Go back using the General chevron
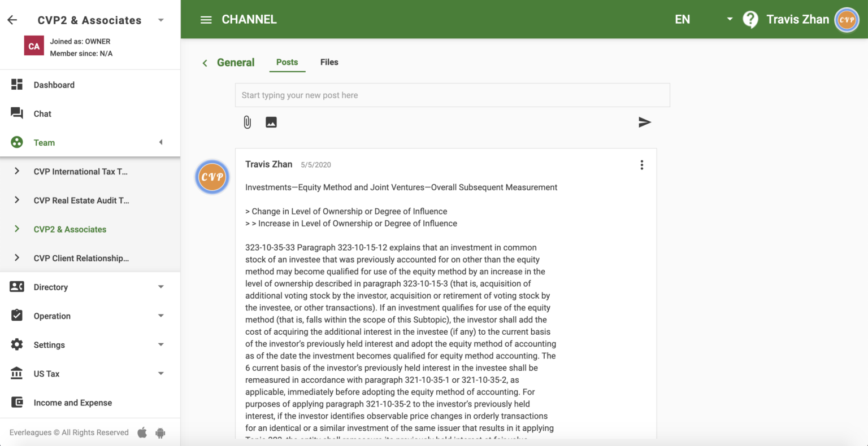The image size is (868, 446). tap(205, 63)
